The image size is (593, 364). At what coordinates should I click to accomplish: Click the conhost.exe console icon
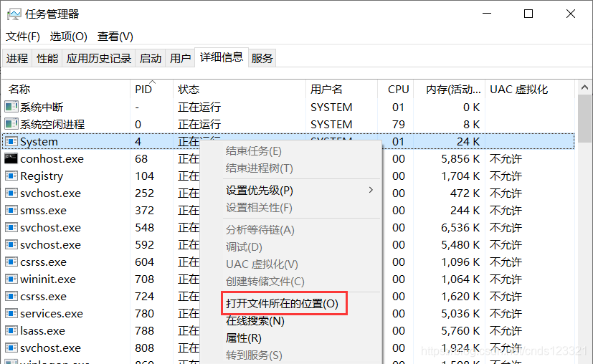11,159
